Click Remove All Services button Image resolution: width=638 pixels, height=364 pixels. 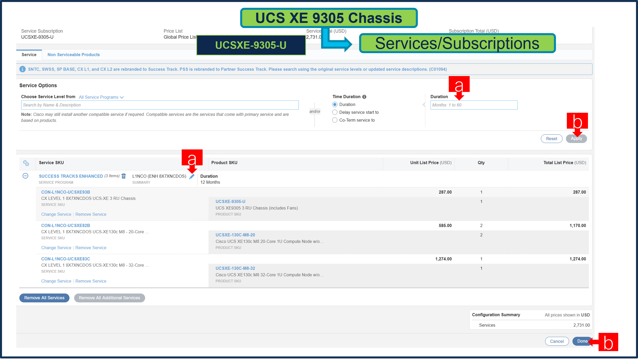tap(44, 298)
